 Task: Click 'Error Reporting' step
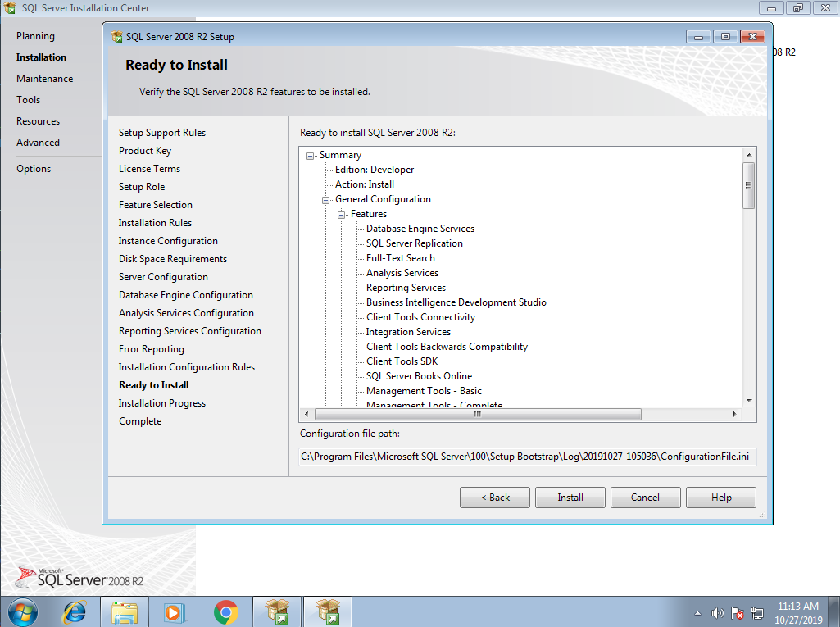[x=152, y=349]
